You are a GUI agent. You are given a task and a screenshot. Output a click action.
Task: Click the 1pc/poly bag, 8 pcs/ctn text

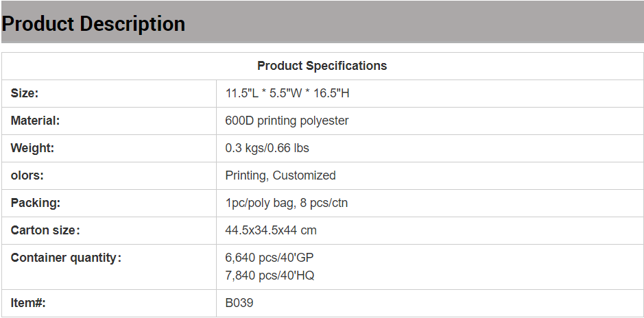286,203
